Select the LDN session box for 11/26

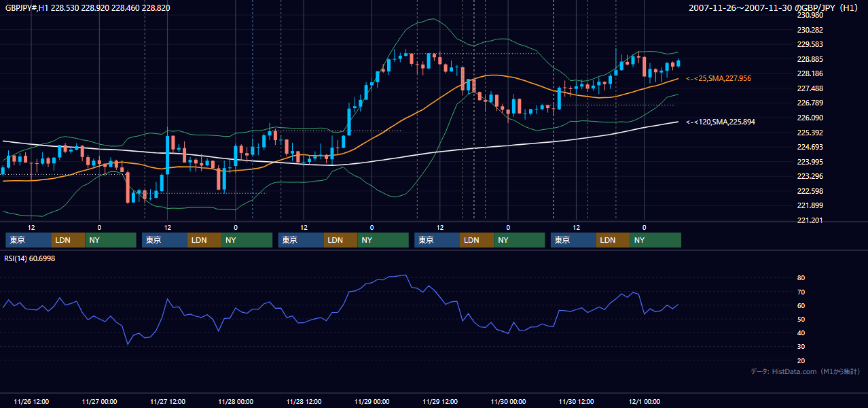(x=68, y=240)
